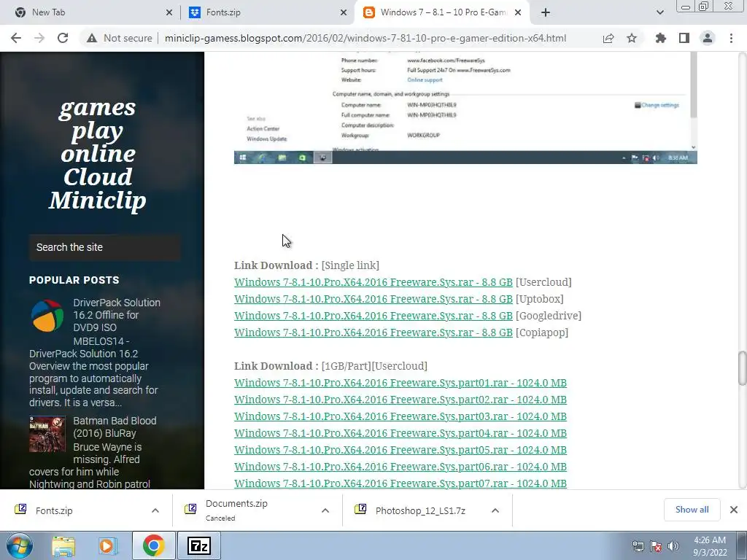Open the tab search chevron

point(659,12)
